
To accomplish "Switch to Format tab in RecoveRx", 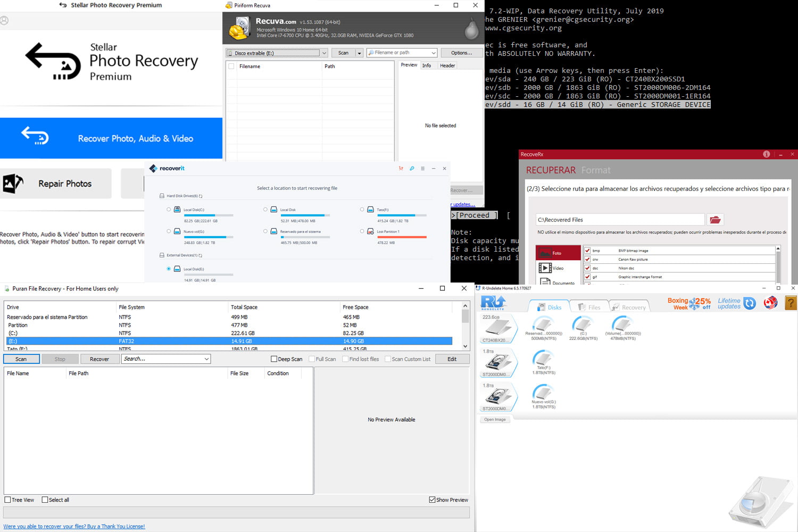I will pos(596,170).
